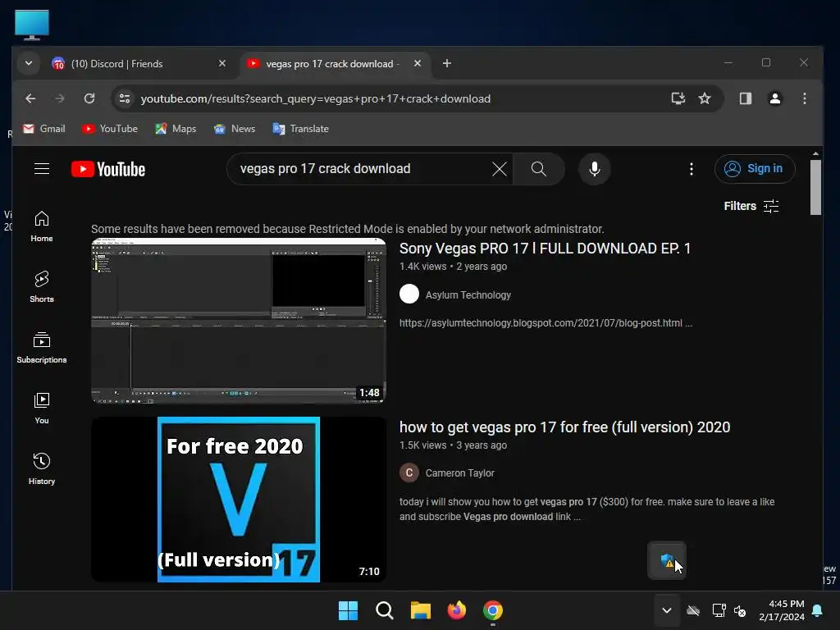Open the News bookmark

click(235, 129)
